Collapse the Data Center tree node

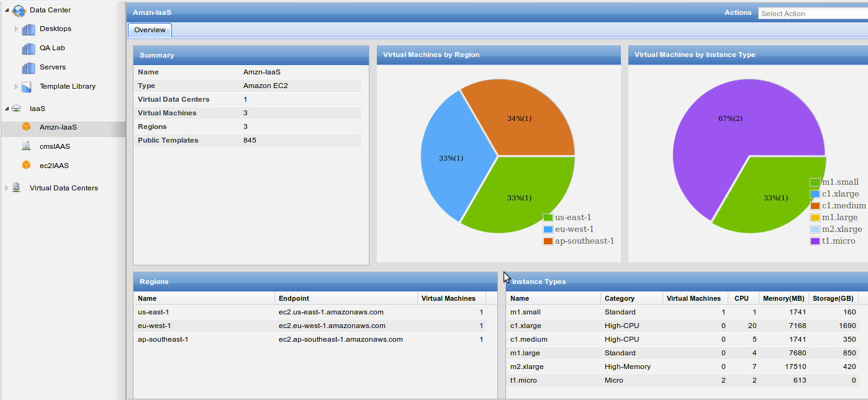[x=7, y=11]
